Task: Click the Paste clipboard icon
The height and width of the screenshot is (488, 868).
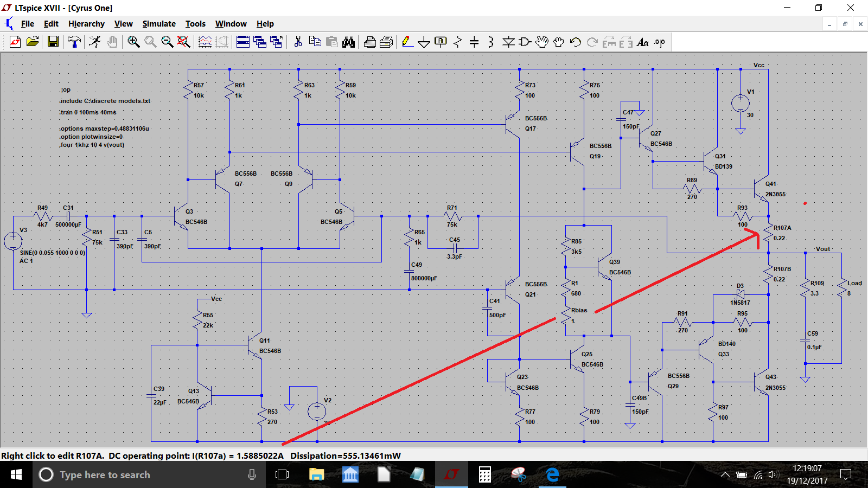Action: tap(332, 42)
